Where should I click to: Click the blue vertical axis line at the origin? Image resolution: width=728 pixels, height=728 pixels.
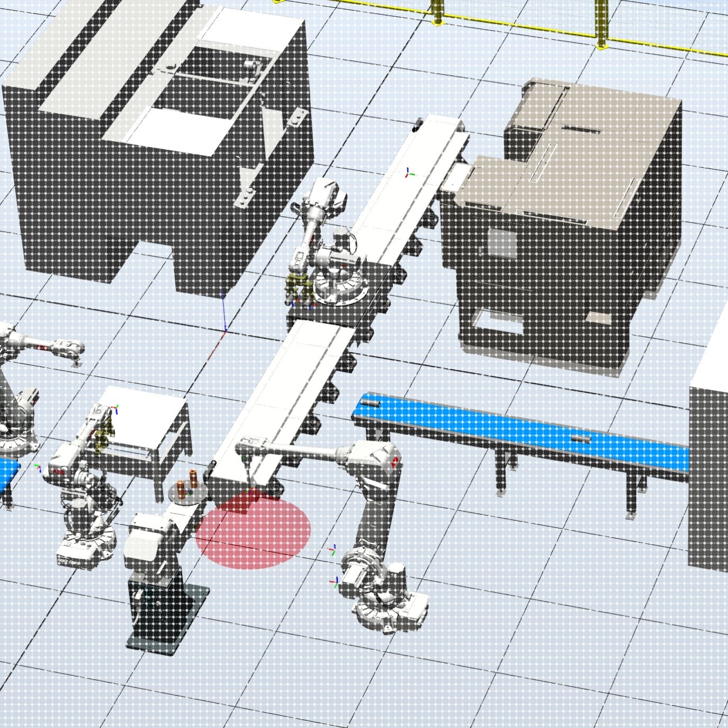pos(223,311)
